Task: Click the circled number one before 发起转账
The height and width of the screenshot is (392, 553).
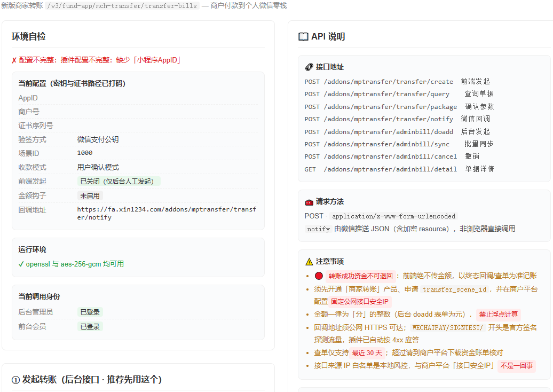Action: [x=15, y=380]
